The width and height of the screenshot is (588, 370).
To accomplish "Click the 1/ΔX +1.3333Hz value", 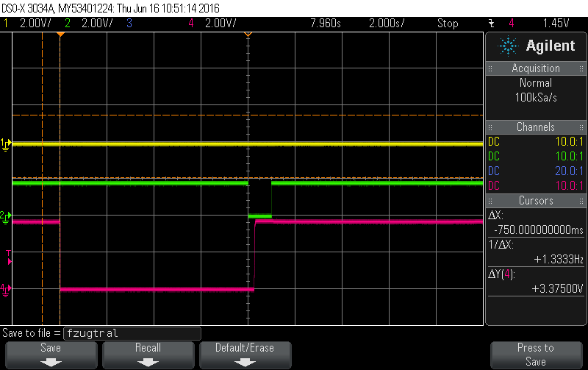I will point(559,260).
